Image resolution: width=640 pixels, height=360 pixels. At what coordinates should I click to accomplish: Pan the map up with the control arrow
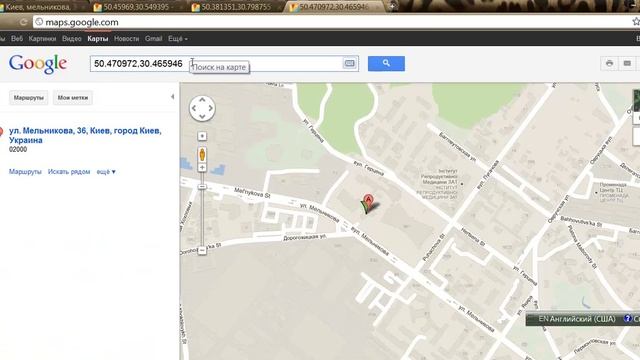(x=202, y=100)
